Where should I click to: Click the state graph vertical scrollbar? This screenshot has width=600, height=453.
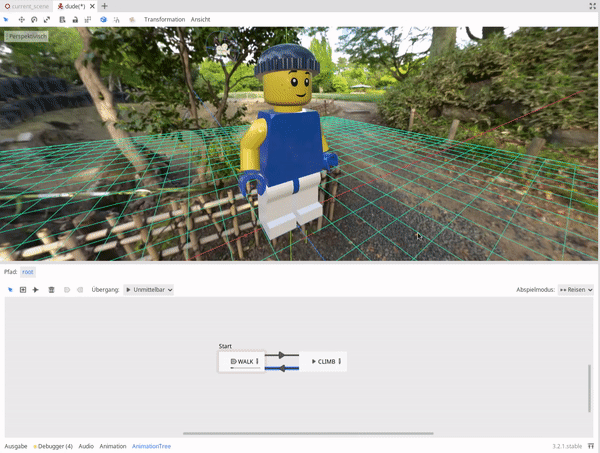(589, 389)
